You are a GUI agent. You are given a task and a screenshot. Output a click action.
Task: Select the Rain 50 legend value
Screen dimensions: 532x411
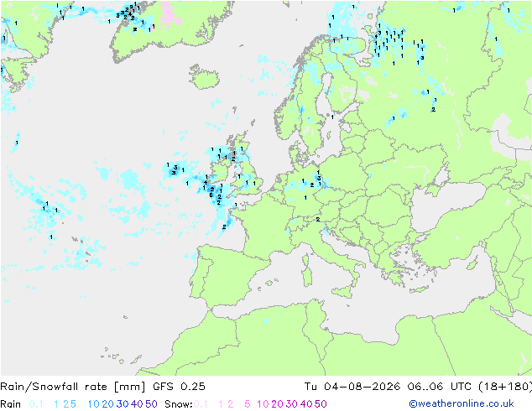(x=151, y=404)
